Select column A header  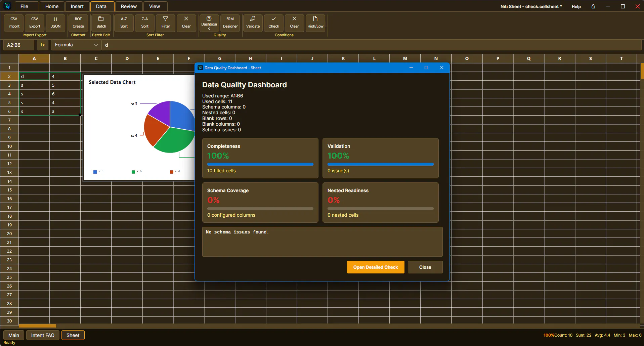(x=34, y=58)
